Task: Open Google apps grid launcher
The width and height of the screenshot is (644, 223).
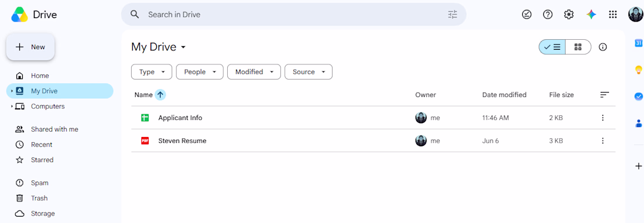Action: tap(613, 15)
